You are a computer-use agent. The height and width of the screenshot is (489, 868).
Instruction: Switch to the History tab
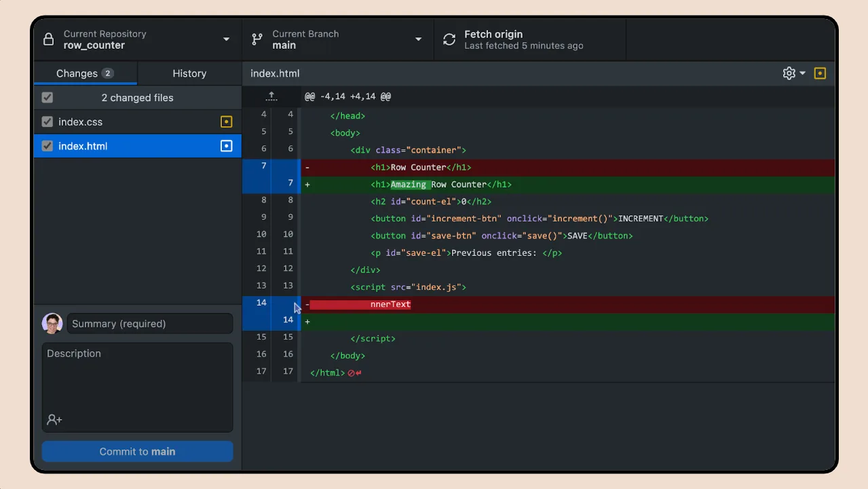click(189, 73)
